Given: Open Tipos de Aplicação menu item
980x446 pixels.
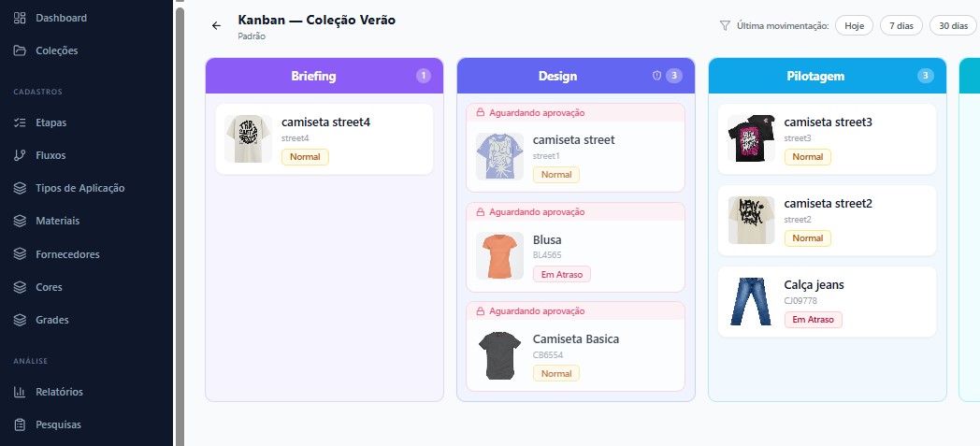Looking at the screenshot, I should point(79,188).
